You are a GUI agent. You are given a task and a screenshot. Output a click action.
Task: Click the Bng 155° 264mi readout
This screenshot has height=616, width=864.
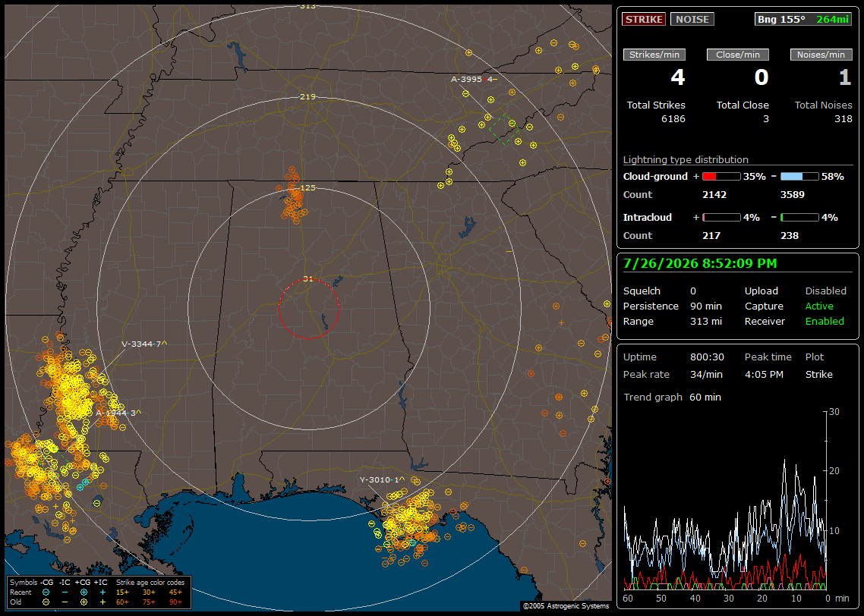(803, 19)
